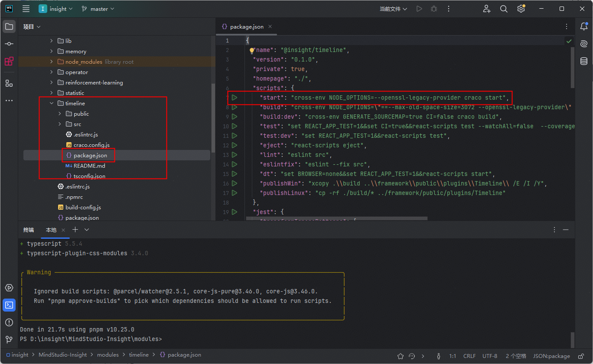Screen dimensions: 593x364
Task: Open the Project view mode dropdown
Action: point(32,26)
